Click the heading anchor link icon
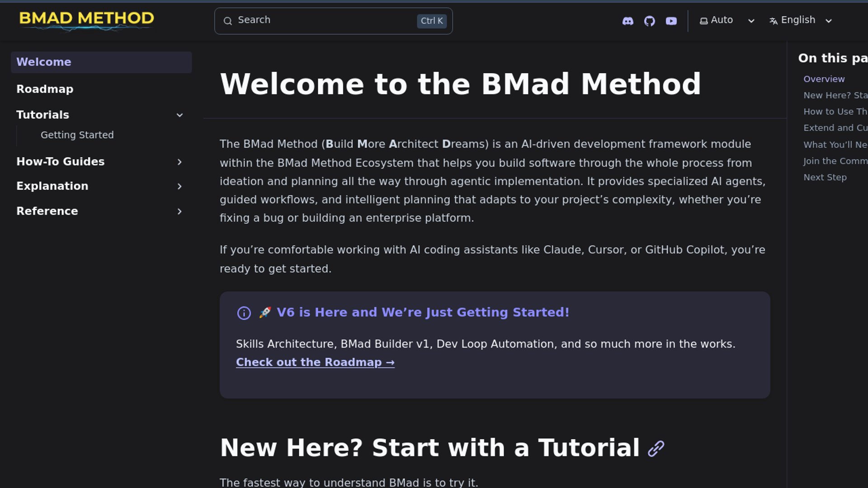 (x=656, y=448)
